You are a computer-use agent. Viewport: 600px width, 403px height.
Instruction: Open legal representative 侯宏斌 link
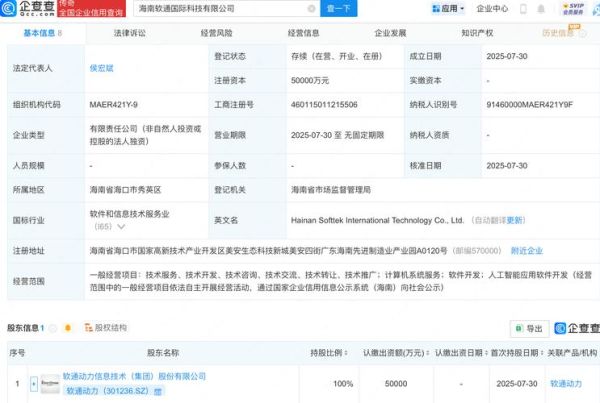(101, 68)
